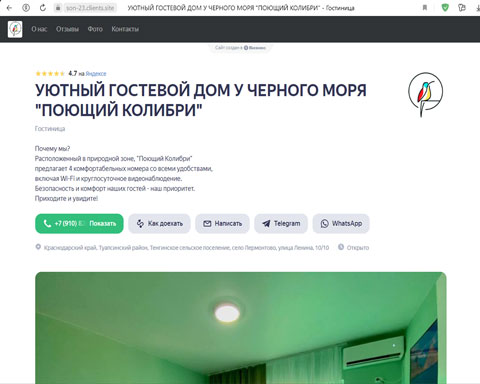This screenshot has width=480, height=384.
Task: Click the clock icon next to 'Открыто'
Action: (341, 247)
